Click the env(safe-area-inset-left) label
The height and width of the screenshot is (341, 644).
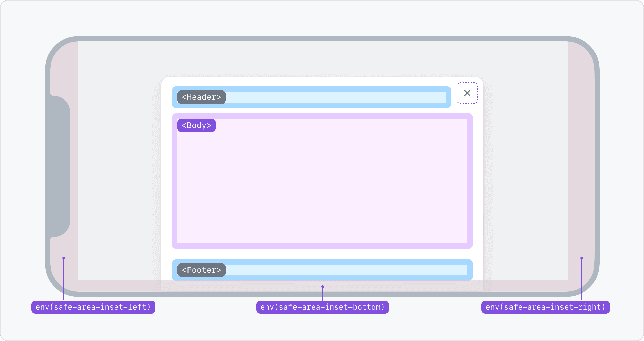point(93,307)
